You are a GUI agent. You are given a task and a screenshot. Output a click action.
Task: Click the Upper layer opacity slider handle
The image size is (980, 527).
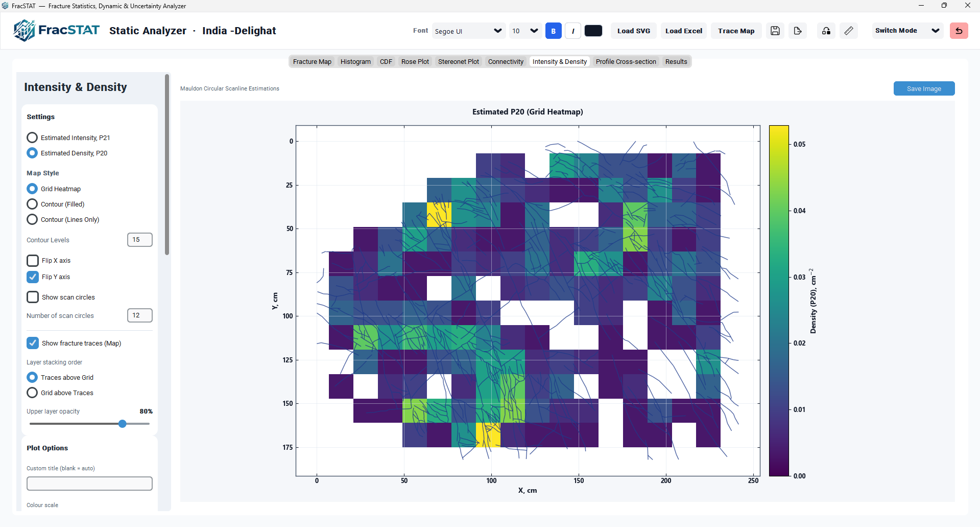[x=123, y=424]
